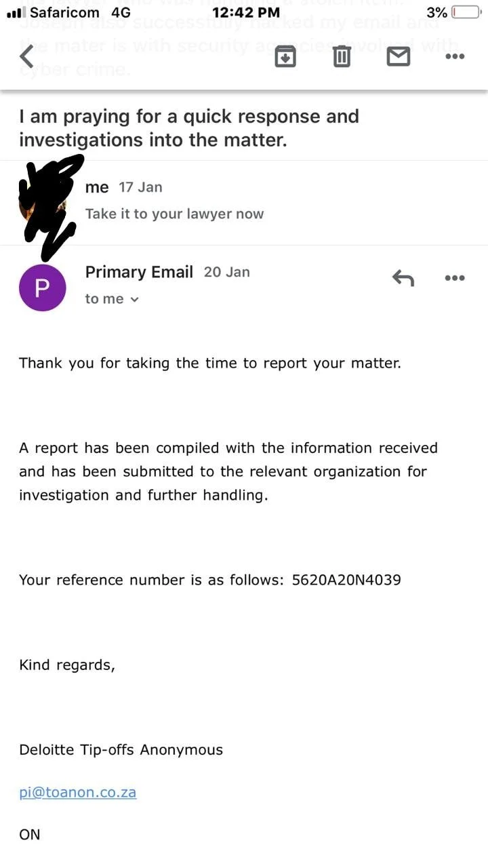This screenshot has height=868, width=488.
Task: Tap the purple P sender avatar
Action: 42,288
